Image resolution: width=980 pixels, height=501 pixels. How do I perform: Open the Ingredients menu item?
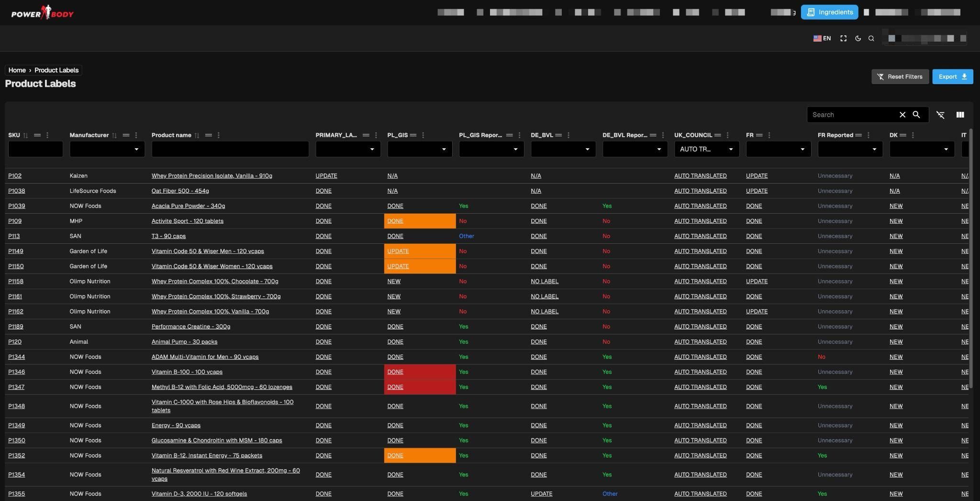coord(829,12)
